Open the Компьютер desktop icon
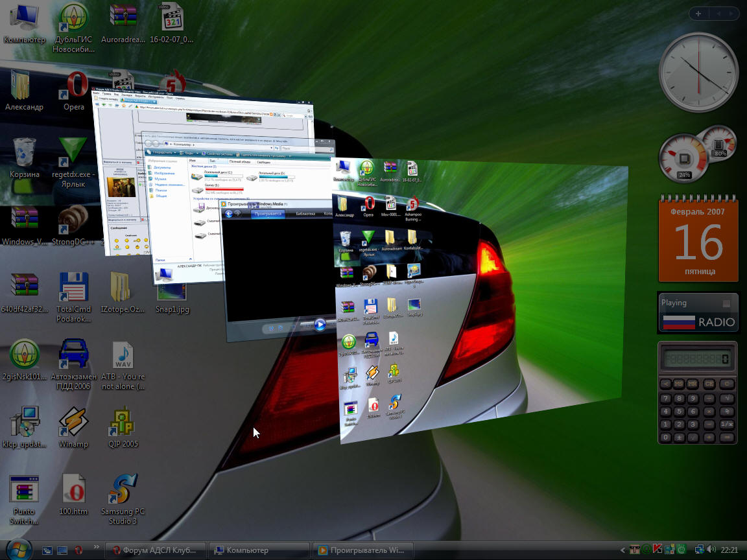This screenshot has width=747, height=560. click(x=25, y=19)
